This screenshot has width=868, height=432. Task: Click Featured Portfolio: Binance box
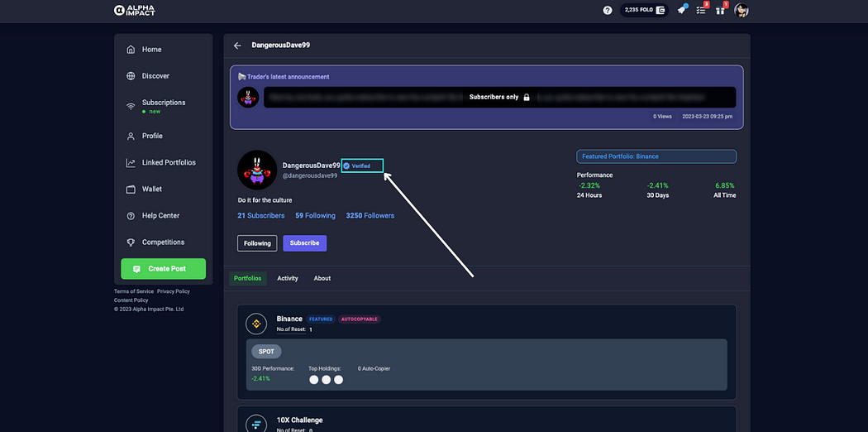656,156
